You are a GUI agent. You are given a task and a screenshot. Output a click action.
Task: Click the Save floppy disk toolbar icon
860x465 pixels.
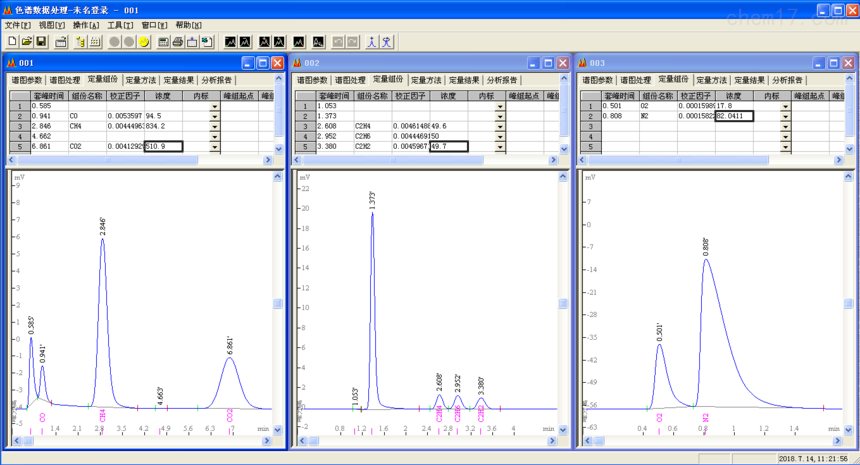pyautogui.click(x=41, y=42)
